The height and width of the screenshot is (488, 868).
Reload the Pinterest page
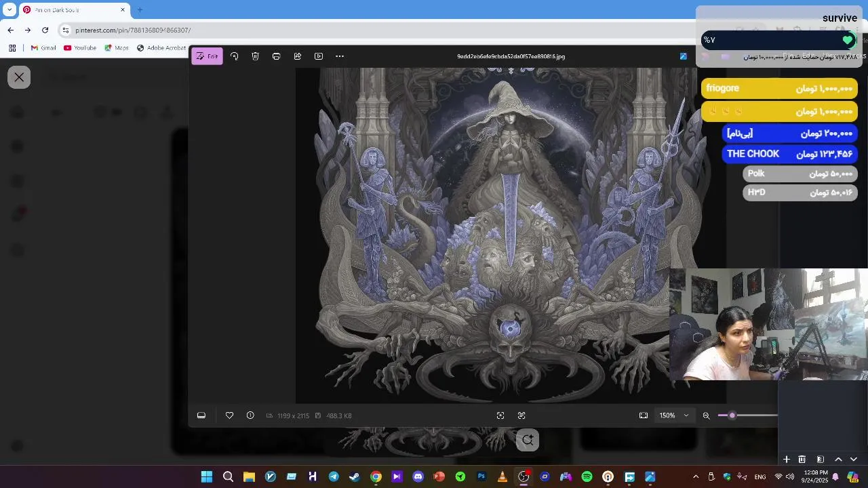(45, 30)
